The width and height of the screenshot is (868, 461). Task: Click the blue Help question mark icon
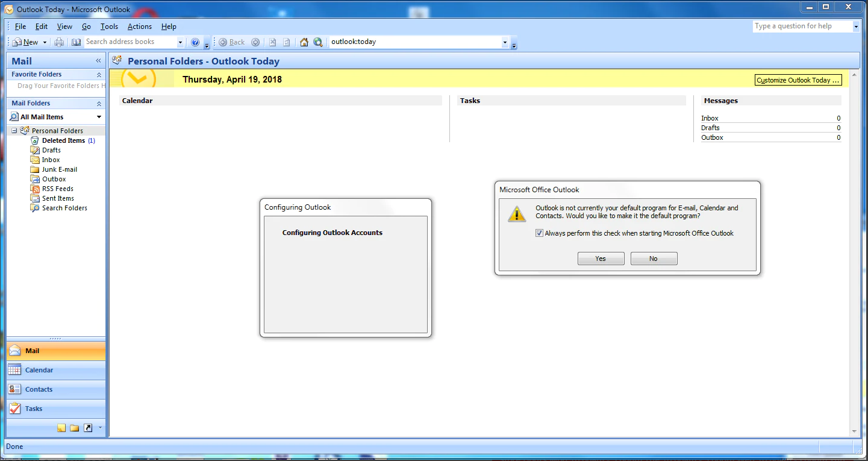click(x=195, y=42)
